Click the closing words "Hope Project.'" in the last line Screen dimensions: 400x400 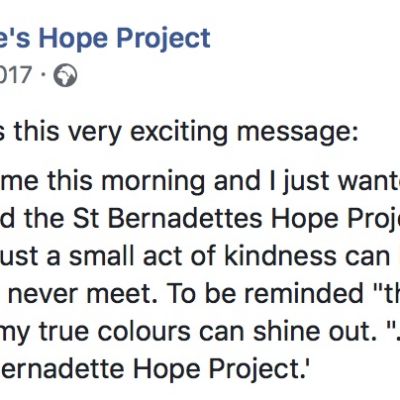pos(218,371)
